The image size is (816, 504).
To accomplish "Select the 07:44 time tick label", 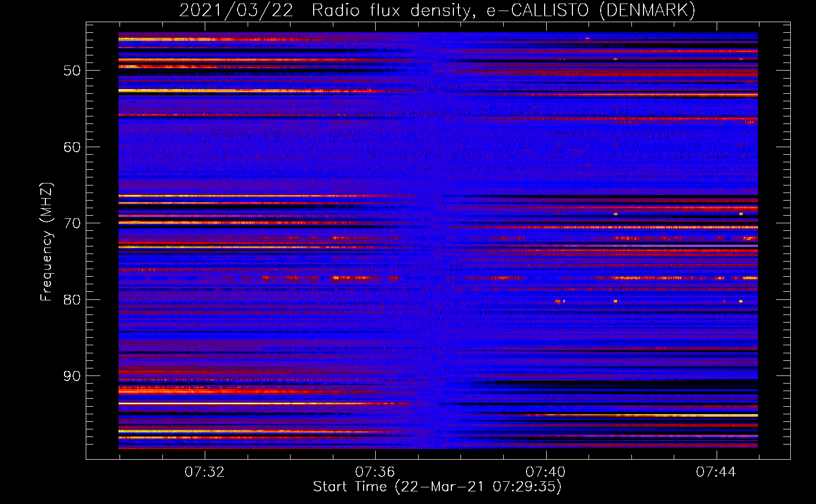I will coord(716,472).
